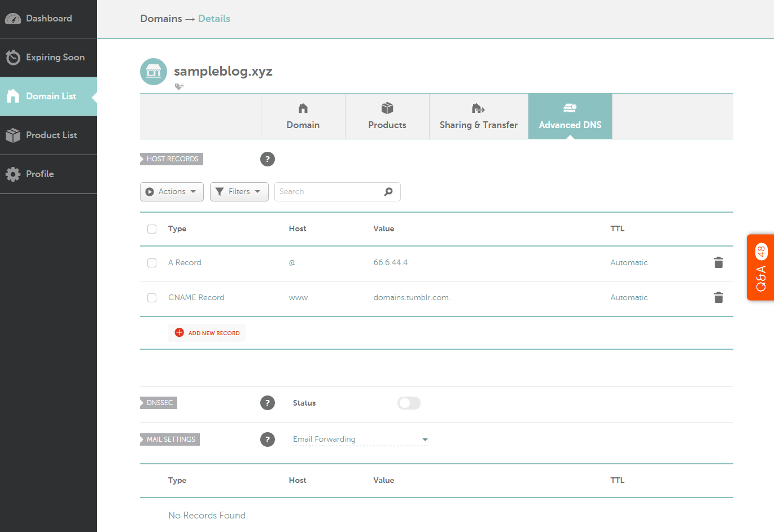Go to Product List
The image size is (774, 532).
tap(49, 135)
